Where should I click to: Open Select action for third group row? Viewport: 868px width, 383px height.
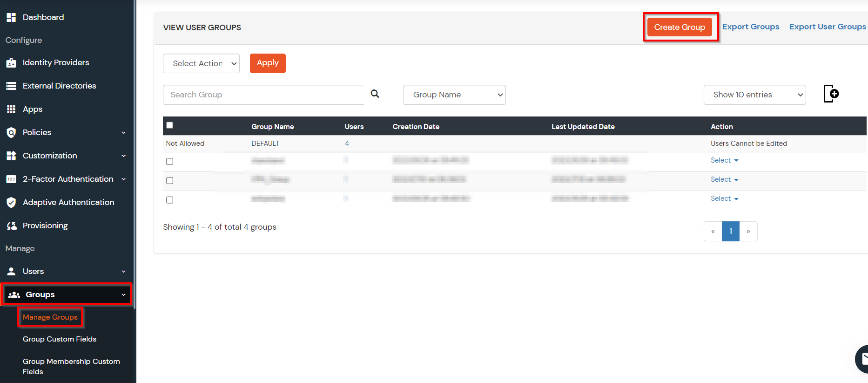724,198
